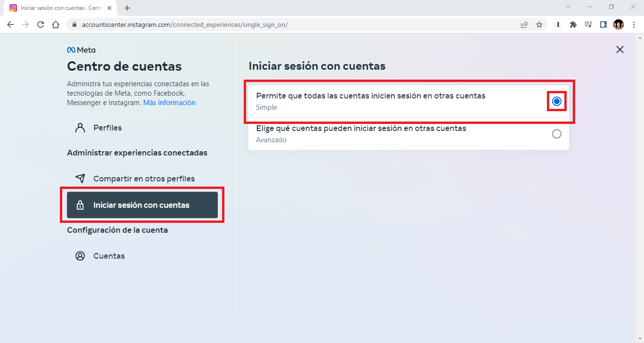View site security lock information
The height and width of the screenshot is (343, 644).
74,24
